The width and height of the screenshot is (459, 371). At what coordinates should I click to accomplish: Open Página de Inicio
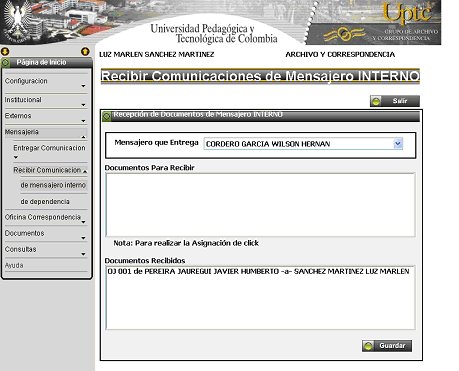pos(41,62)
